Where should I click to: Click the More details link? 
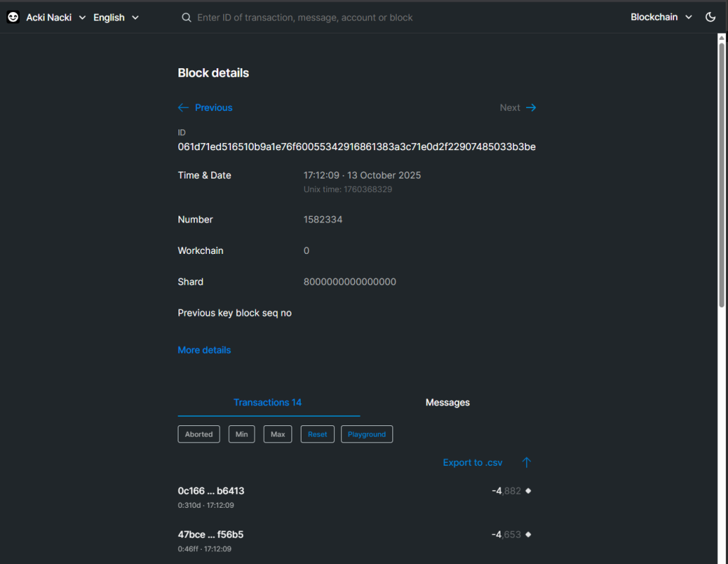click(x=204, y=350)
